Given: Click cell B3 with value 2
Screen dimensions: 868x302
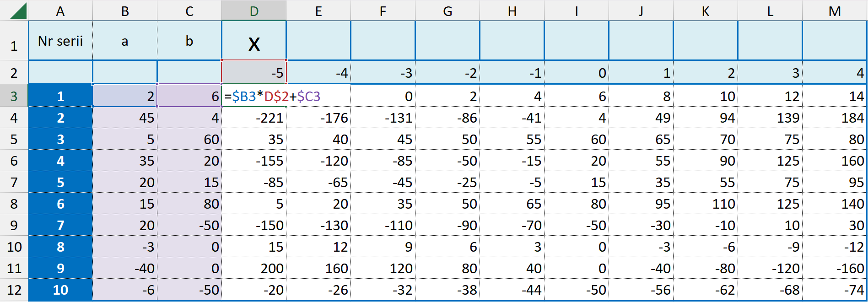Looking at the screenshot, I should pyautogui.click(x=125, y=96).
